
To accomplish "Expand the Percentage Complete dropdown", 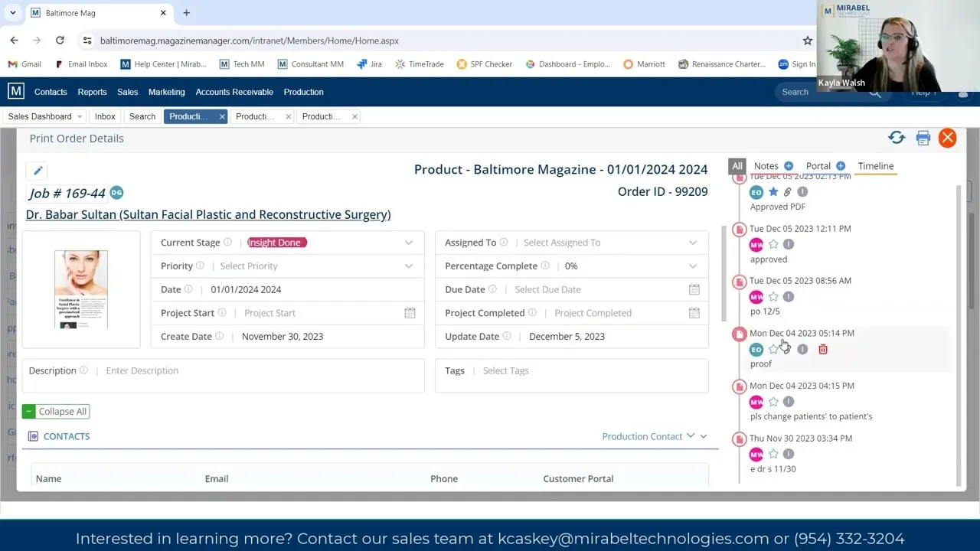I will 692,266.
